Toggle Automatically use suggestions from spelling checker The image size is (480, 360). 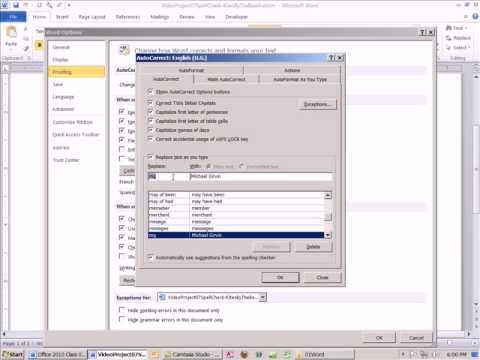pos(150,257)
